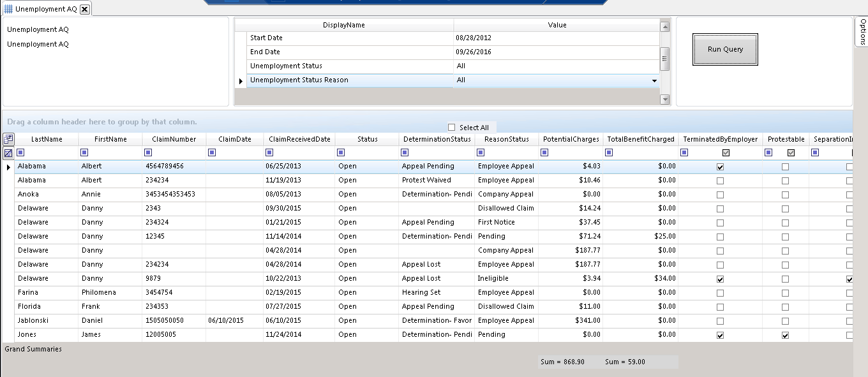
Task: Sort by the ReasonStatus column header
Action: [x=507, y=139]
